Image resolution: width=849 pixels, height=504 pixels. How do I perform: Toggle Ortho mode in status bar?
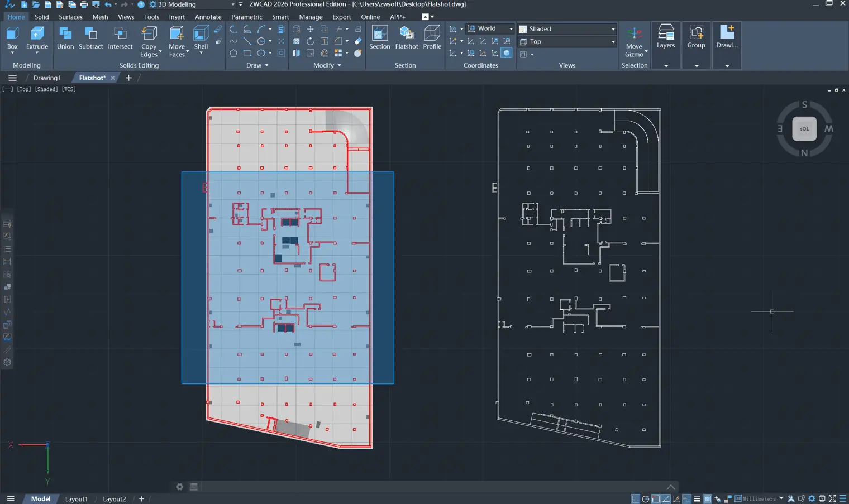(x=635, y=498)
